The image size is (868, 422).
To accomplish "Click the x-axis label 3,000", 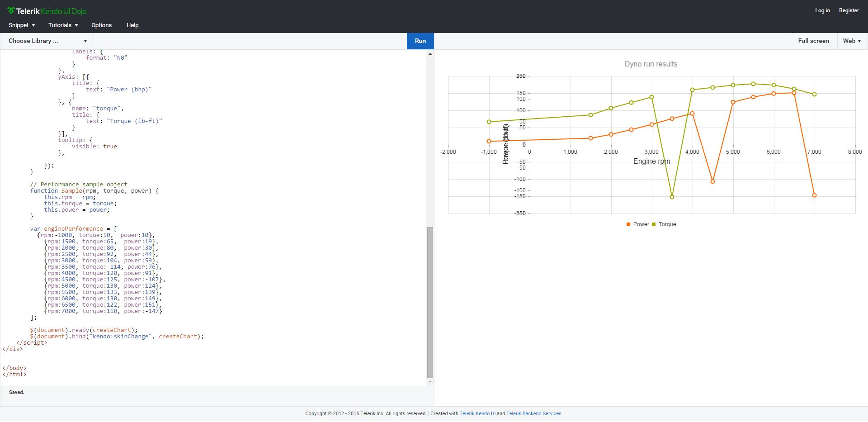I will tap(651, 152).
